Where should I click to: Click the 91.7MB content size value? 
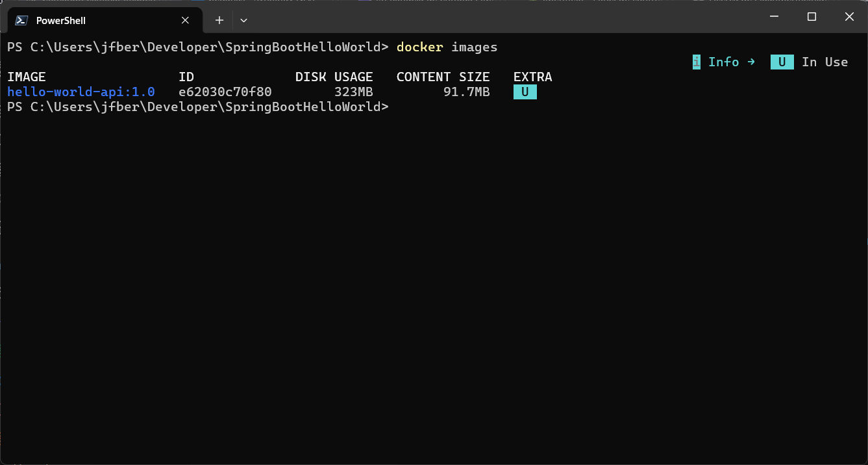tap(466, 92)
